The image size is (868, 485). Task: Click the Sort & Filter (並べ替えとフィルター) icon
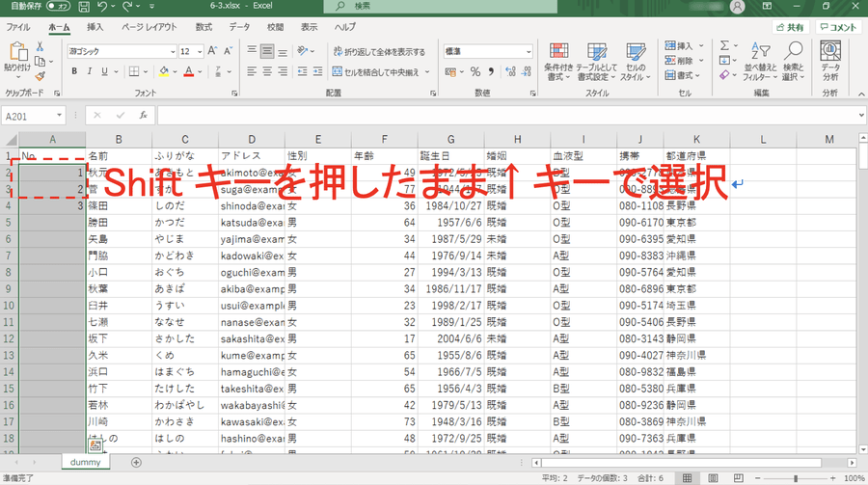pos(760,60)
